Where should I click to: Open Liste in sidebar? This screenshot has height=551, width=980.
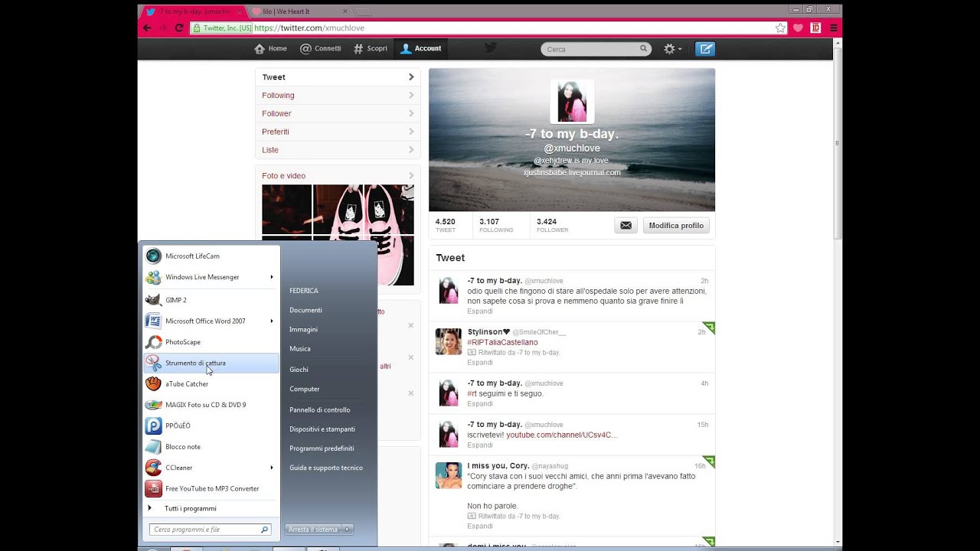[338, 150]
